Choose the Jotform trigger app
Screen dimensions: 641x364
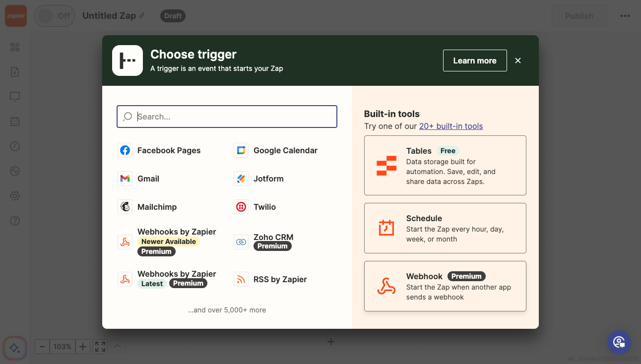click(259, 179)
